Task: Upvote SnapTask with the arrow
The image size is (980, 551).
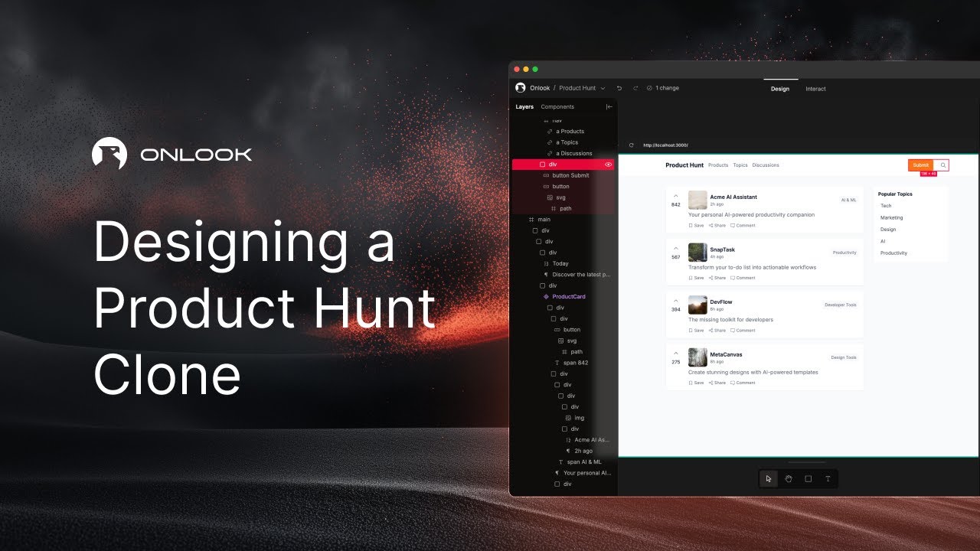Action: coord(676,248)
